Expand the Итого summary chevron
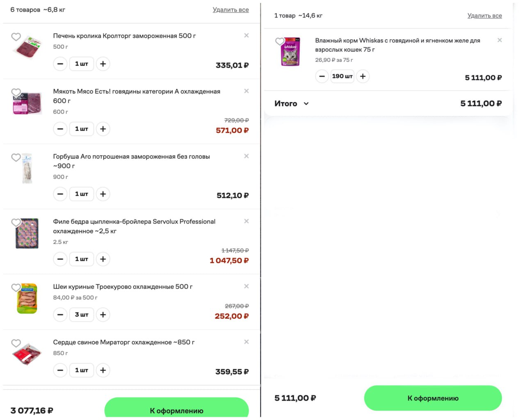 [306, 104]
